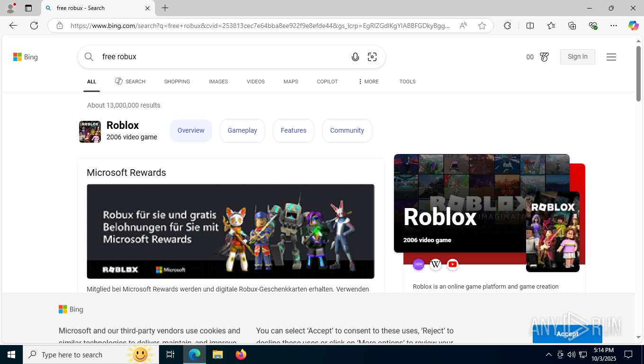The width and height of the screenshot is (644, 364).
Task: Start voice search microphone icon
Action: coord(355,57)
